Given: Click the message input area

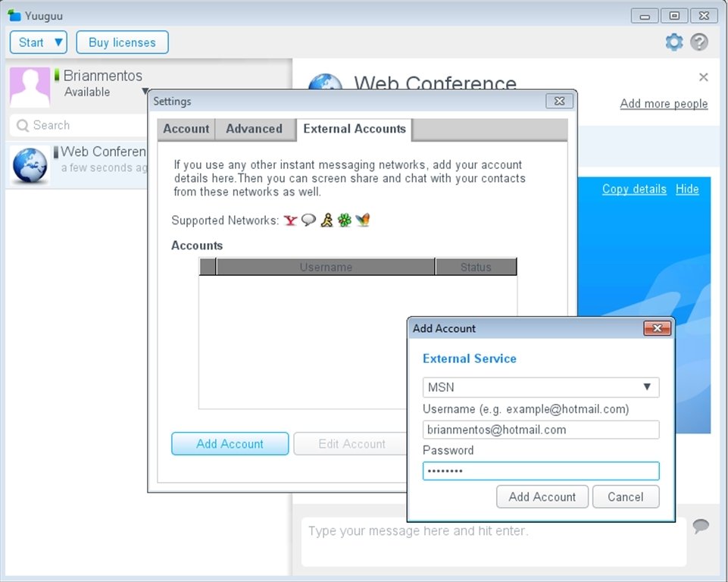Looking at the screenshot, I should tap(493, 542).
